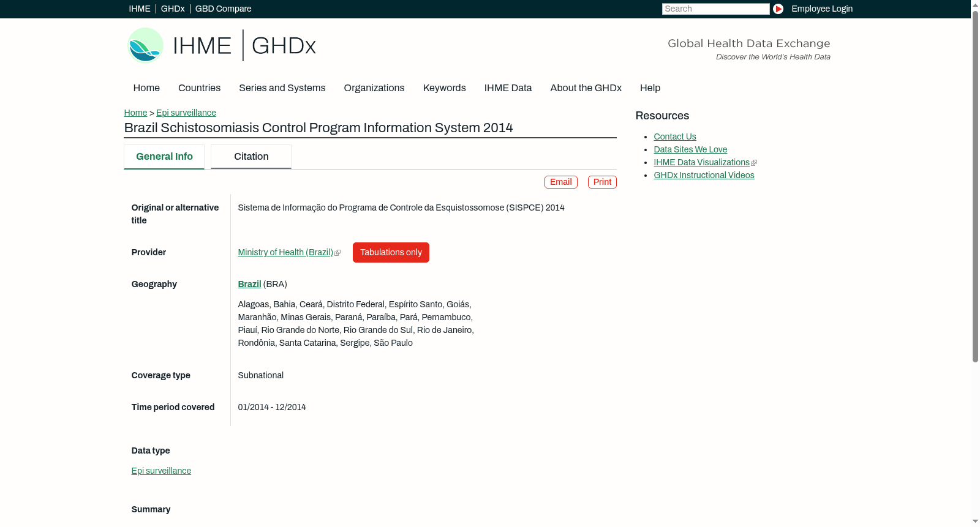Viewport: 980px width, 527px height.
Task: Click the Tabulations only red badge
Action: pyautogui.click(x=391, y=252)
